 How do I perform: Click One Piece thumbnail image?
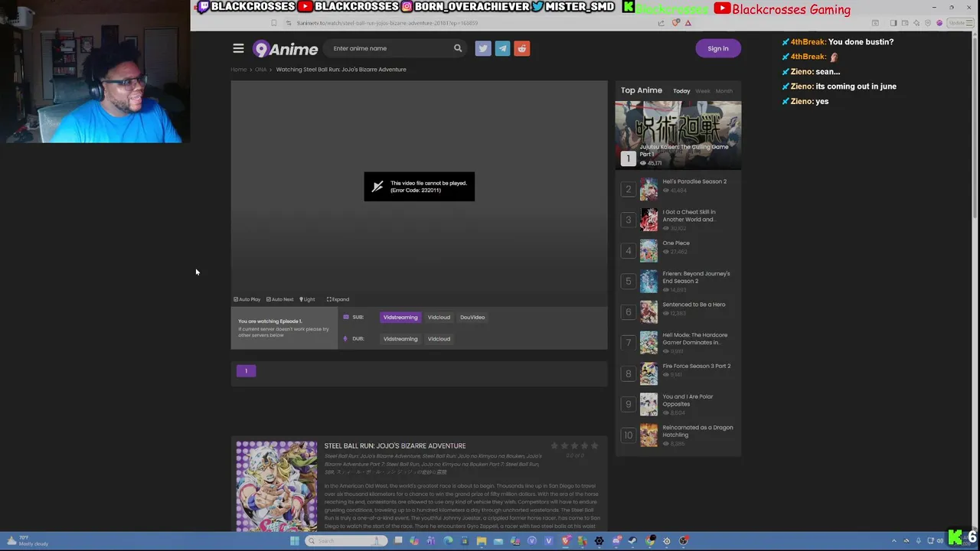[648, 251]
